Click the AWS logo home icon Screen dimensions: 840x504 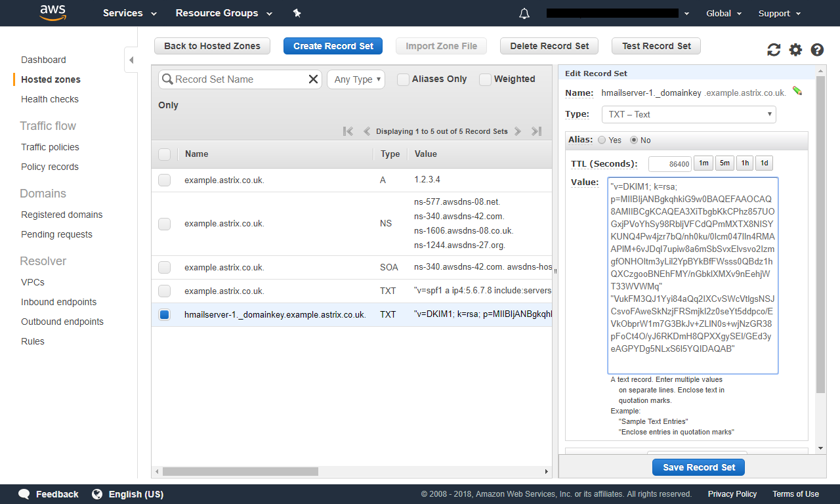tap(53, 12)
